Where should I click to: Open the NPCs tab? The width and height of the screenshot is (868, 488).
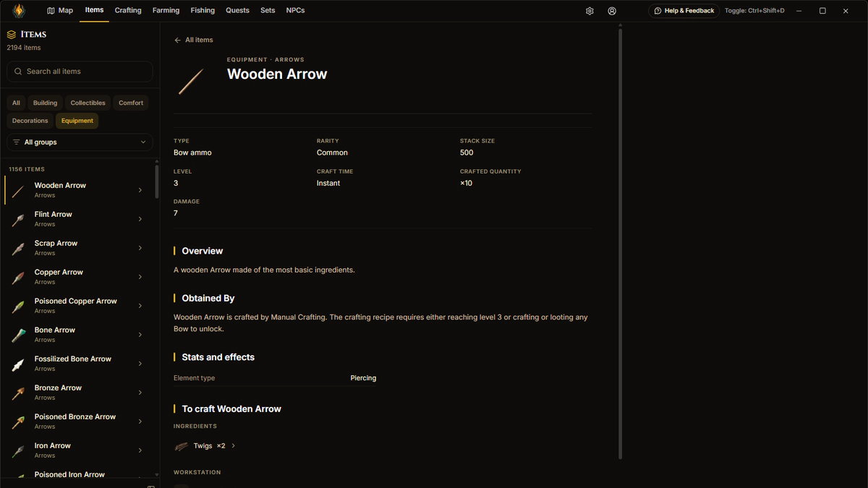coord(295,11)
